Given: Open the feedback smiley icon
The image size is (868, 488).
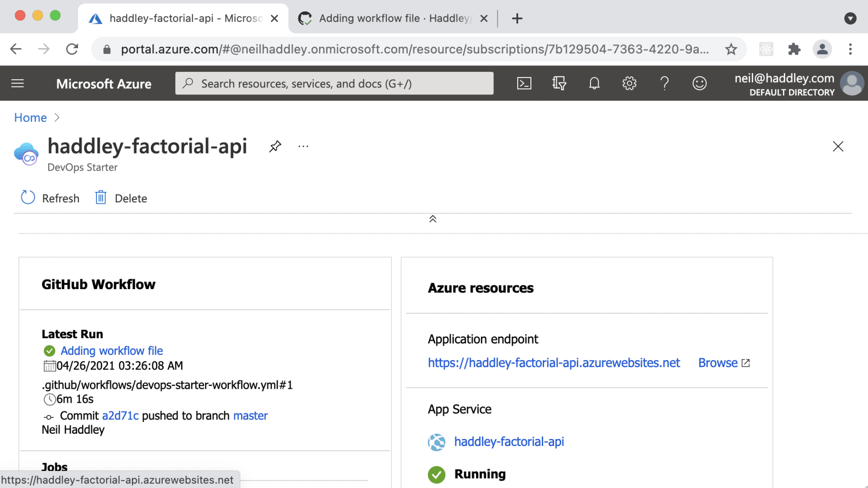Looking at the screenshot, I should coord(699,84).
